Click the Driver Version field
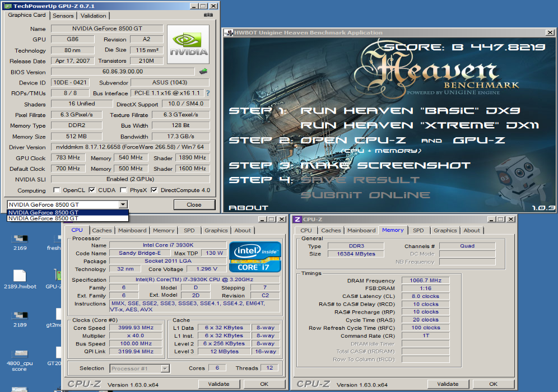 pos(130,147)
